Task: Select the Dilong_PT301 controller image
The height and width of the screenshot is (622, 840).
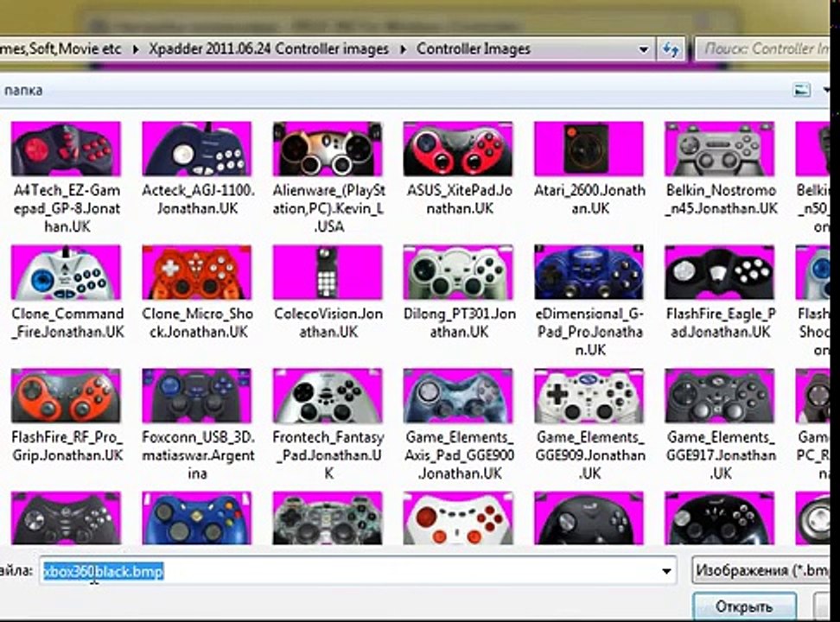Action: pos(458,272)
